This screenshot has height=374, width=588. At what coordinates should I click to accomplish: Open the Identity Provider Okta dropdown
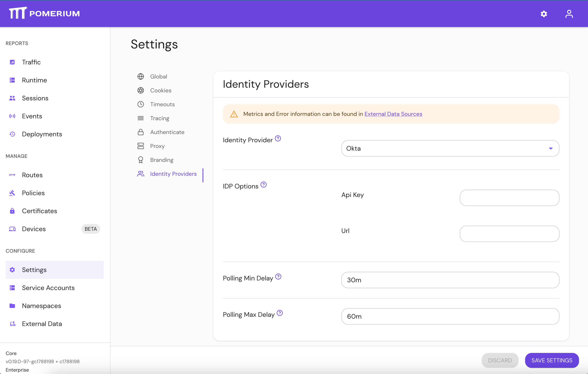coord(444,148)
